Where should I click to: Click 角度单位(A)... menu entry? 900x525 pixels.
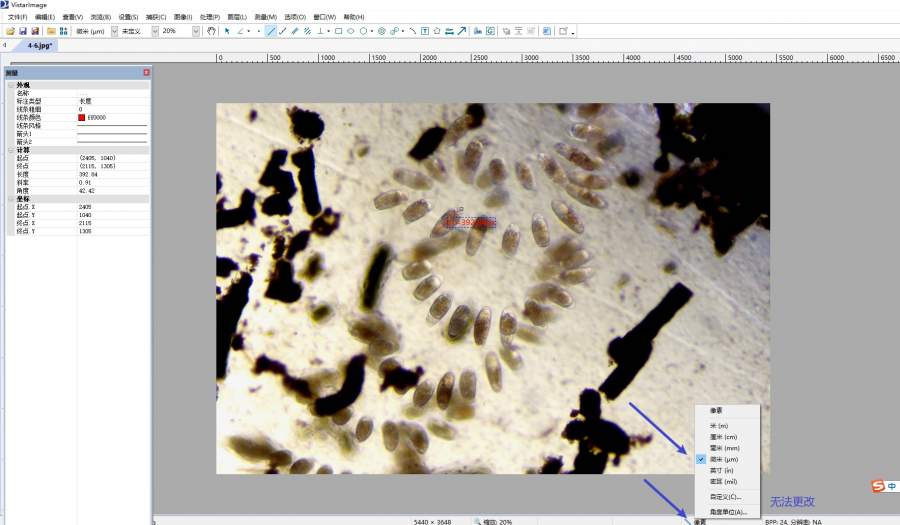coord(728,511)
